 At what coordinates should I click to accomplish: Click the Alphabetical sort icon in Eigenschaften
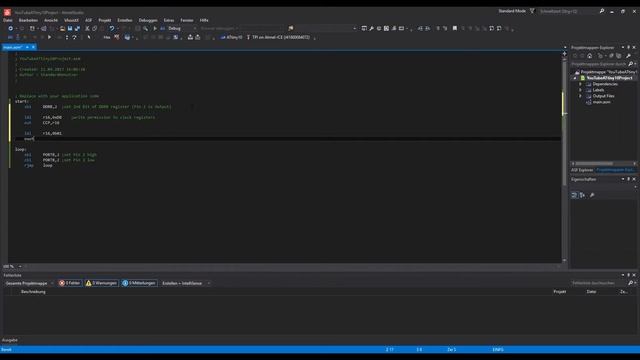pyautogui.click(x=582, y=195)
